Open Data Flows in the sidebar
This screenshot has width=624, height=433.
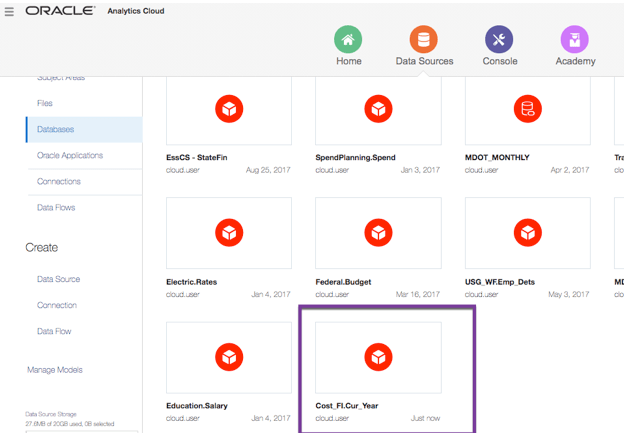(56, 207)
